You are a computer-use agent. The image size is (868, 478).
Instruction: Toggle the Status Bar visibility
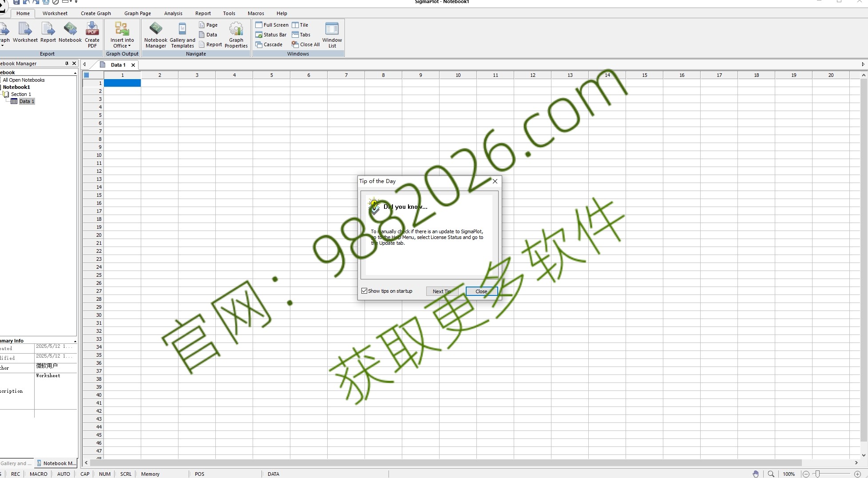coord(271,35)
